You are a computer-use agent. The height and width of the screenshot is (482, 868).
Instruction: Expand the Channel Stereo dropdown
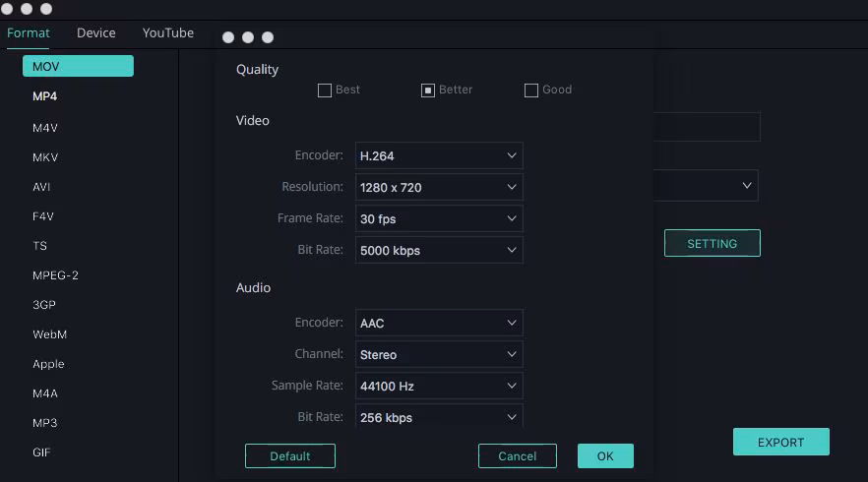tap(438, 354)
